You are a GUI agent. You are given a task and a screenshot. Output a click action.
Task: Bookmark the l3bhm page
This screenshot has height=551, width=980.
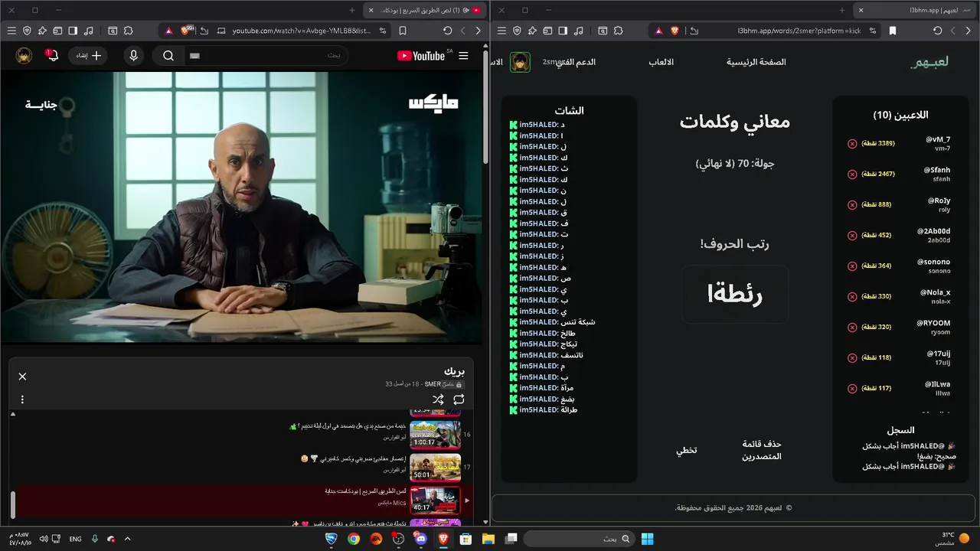pos(893,31)
